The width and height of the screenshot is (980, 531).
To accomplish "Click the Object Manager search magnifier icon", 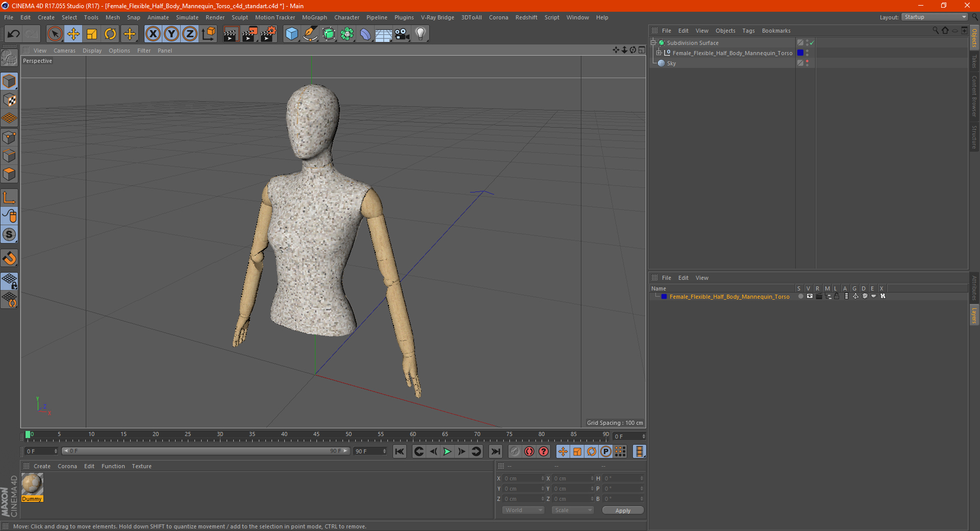I will click(935, 31).
